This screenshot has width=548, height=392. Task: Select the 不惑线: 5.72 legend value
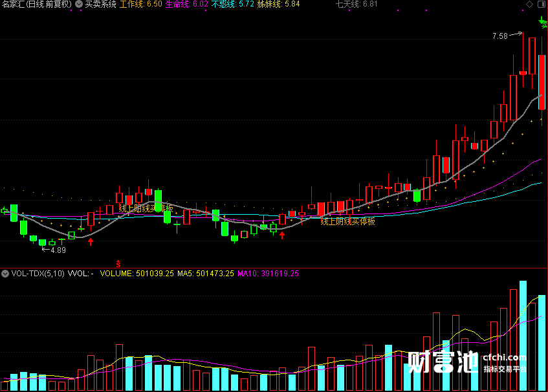[x=232, y=4]
